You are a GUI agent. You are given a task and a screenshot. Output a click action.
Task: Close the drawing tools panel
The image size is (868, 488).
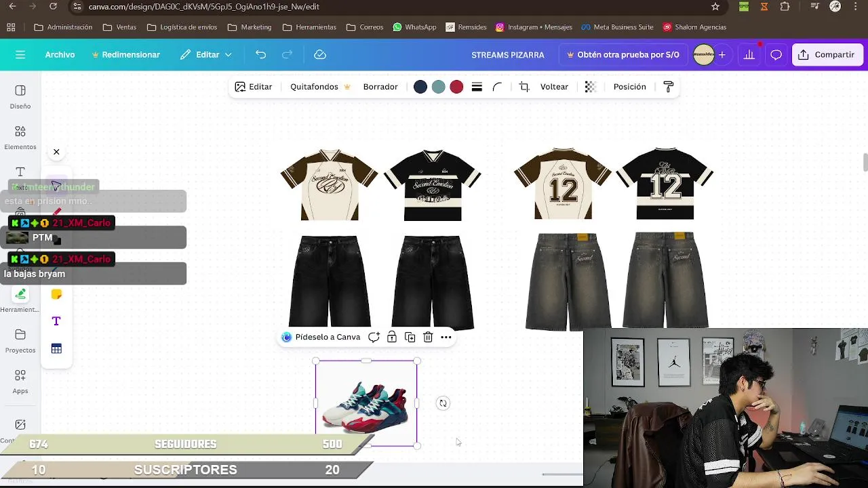[x=56, y=152]
